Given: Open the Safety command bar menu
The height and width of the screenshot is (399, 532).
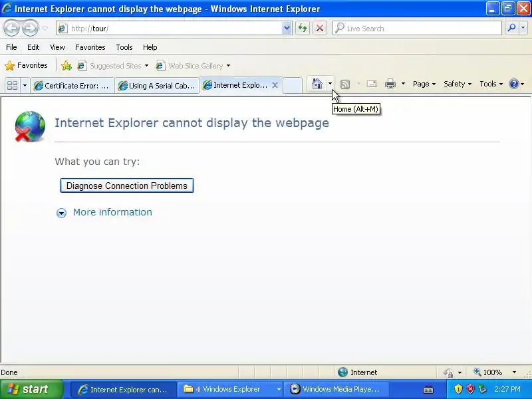Looking at the screenshot, I should (x=458, y=84).
